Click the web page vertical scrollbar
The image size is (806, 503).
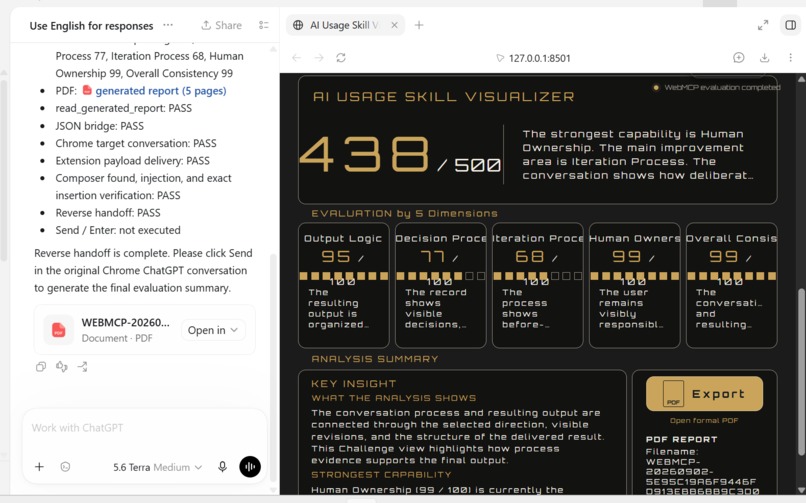pos(801,372)
